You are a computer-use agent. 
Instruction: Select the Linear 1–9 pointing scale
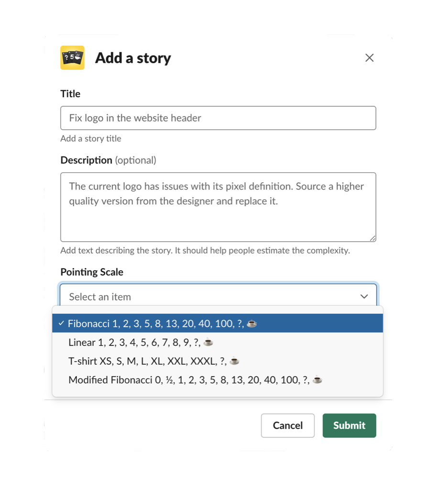(x=135, y=343)
